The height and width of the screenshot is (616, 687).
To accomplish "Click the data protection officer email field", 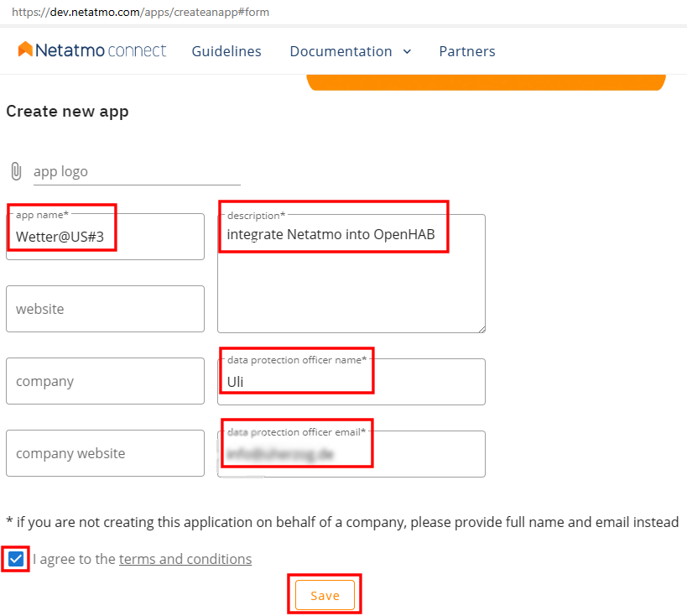I will pyautogui.click(x=351, y=454).
